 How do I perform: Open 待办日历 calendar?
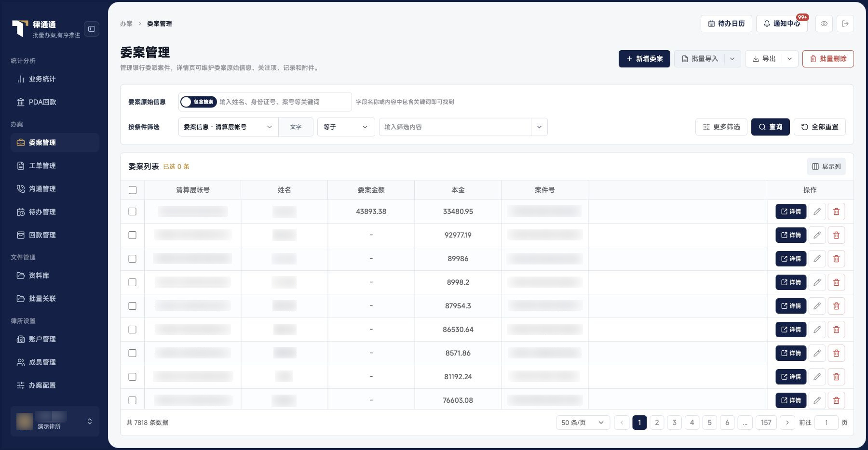[x=726, y=24]
